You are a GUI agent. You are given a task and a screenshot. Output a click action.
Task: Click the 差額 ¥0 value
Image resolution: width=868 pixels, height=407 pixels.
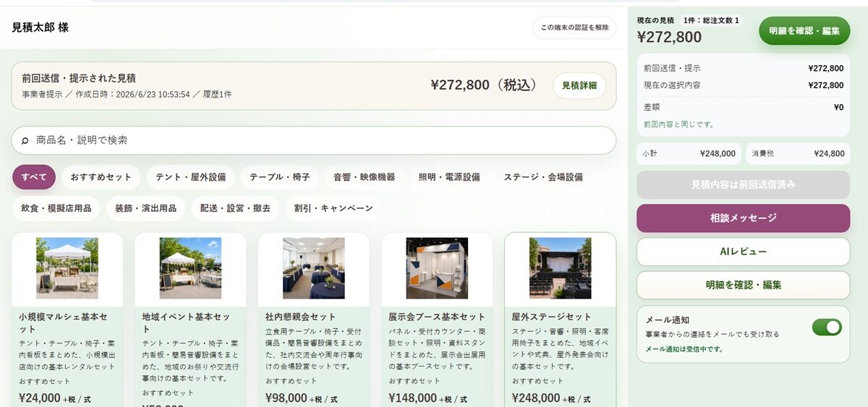click(x=838, y=107)
